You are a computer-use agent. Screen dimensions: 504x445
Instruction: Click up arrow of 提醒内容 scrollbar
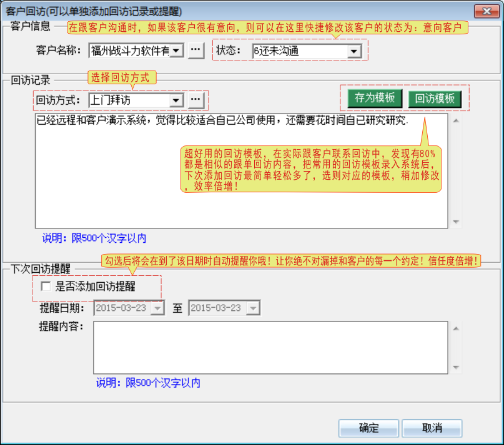(x=456, y=328)
